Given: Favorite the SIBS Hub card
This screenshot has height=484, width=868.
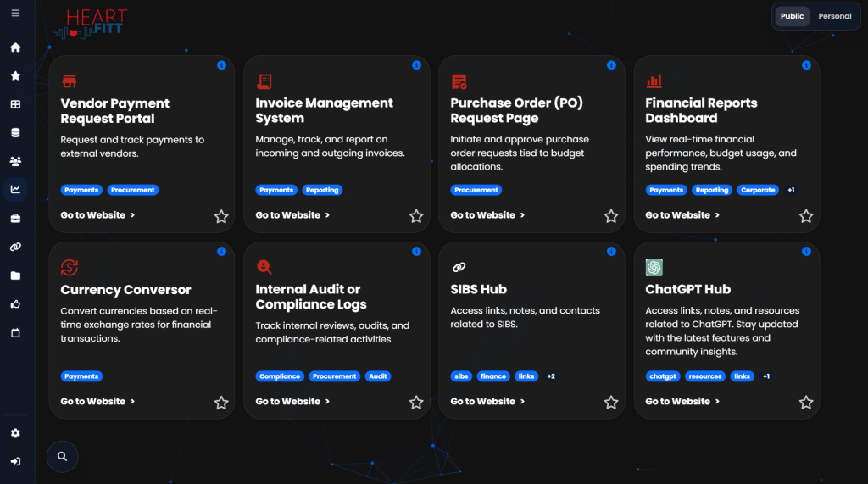Looking at the screenshot, I should [x=611, y=403].
